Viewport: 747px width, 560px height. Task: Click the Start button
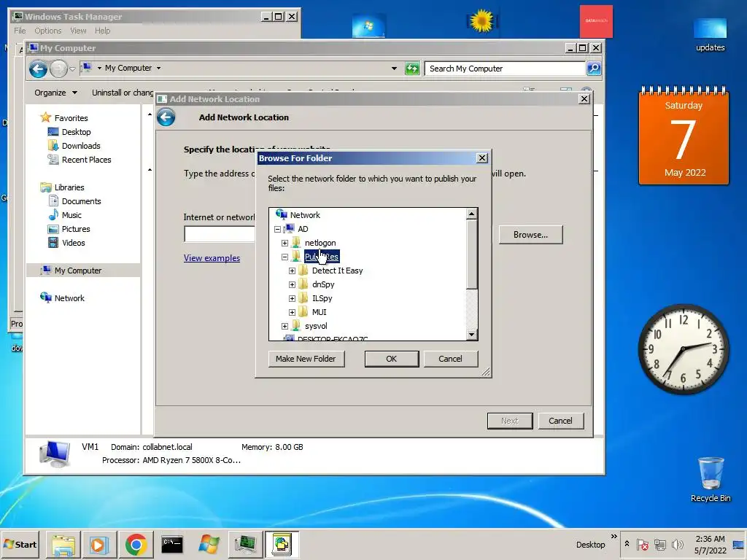coord(20,544)
